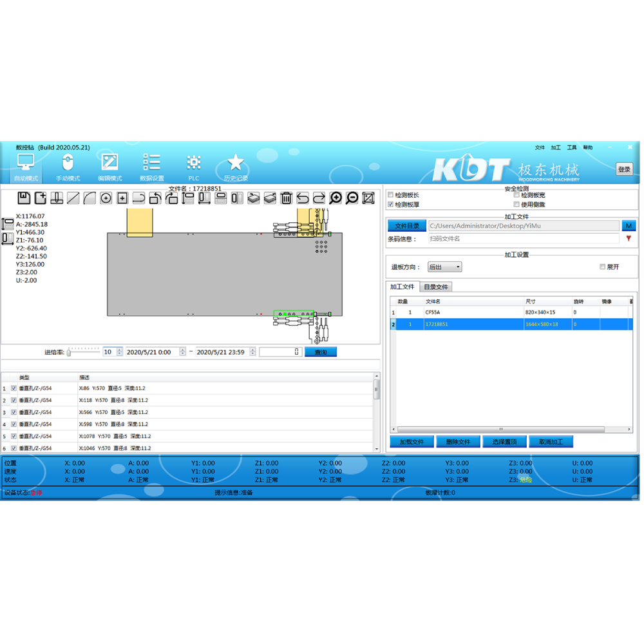Click the start date 2020/5/21 0:00 spinner

click(x=183, y=352)
